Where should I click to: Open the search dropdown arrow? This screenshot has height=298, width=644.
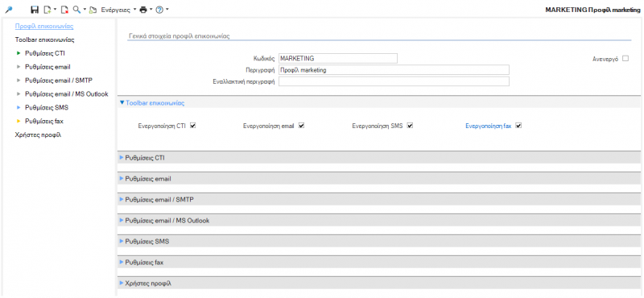pyautogui.click(x=85, y=10)
